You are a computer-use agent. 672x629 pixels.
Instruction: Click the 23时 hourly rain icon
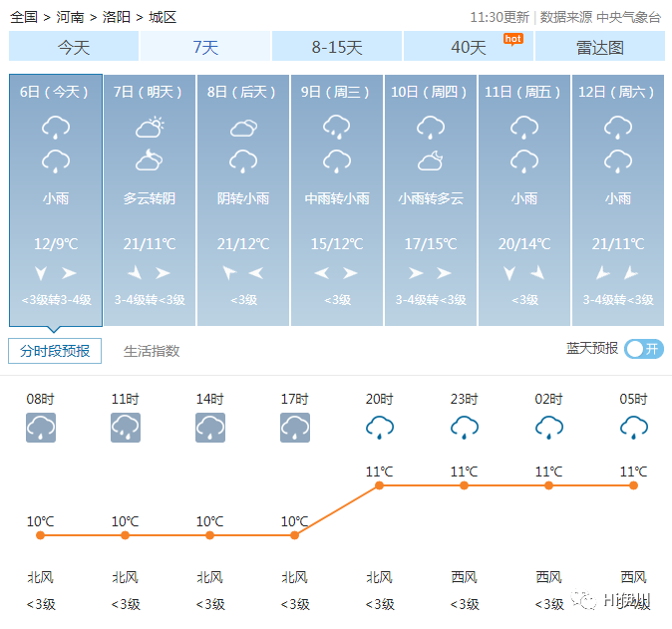465,428
